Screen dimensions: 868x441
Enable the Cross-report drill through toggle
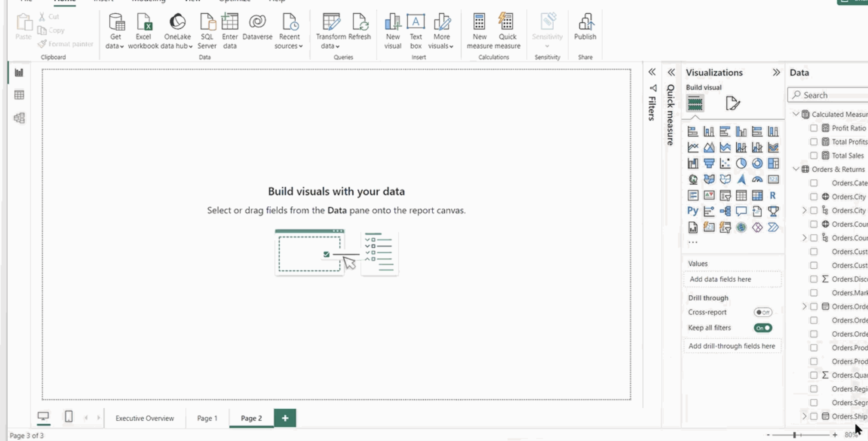click(763, 312)
